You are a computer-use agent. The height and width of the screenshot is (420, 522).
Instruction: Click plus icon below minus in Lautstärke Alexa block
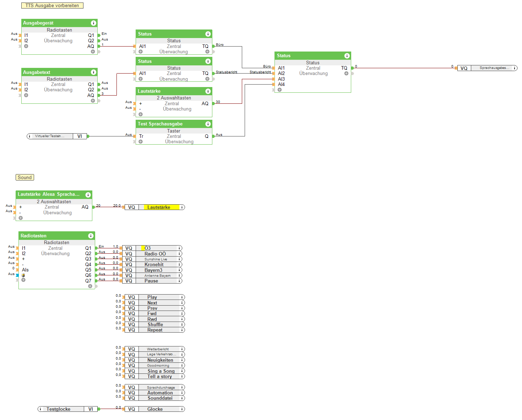point(21,218)
